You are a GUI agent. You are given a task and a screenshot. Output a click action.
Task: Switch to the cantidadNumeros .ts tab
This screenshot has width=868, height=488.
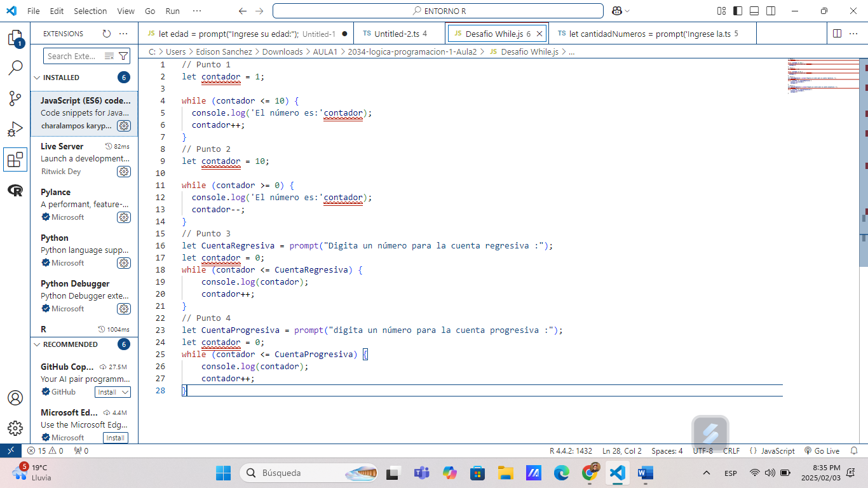click(653, 34)
